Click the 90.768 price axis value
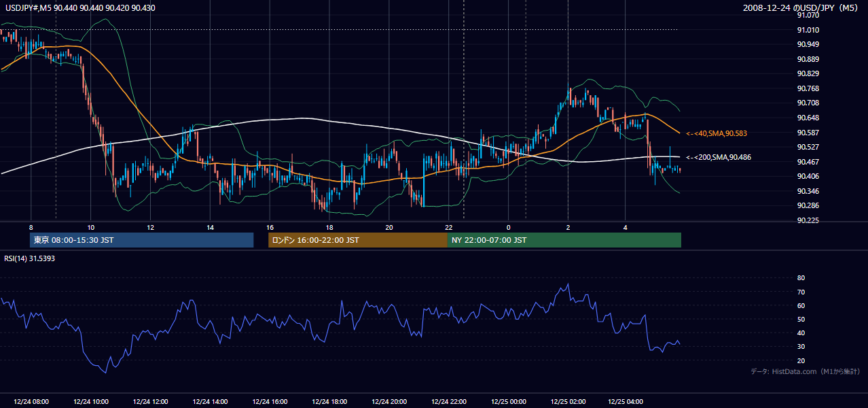Screen dimensions: 868x408 (808, 88)
